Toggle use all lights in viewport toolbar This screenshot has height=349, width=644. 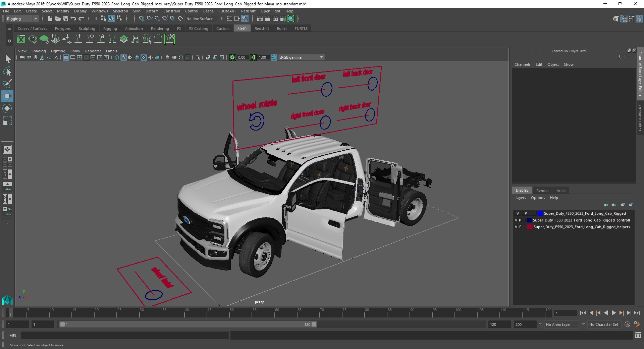[x=150, y=57]
